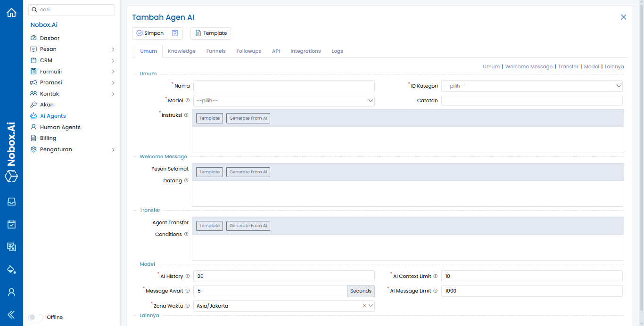Jump to the Welcome Message section link
644x326 pixels.
pos(528,66)
